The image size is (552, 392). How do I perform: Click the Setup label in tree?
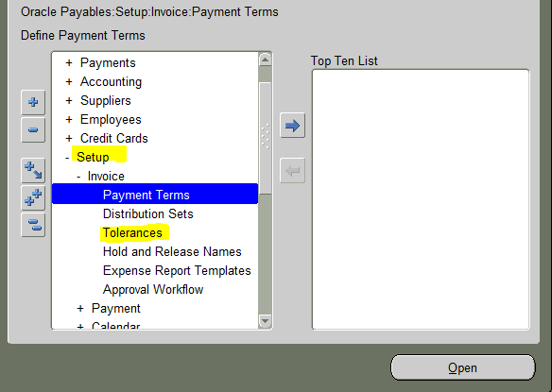click(x=93, y=158)
